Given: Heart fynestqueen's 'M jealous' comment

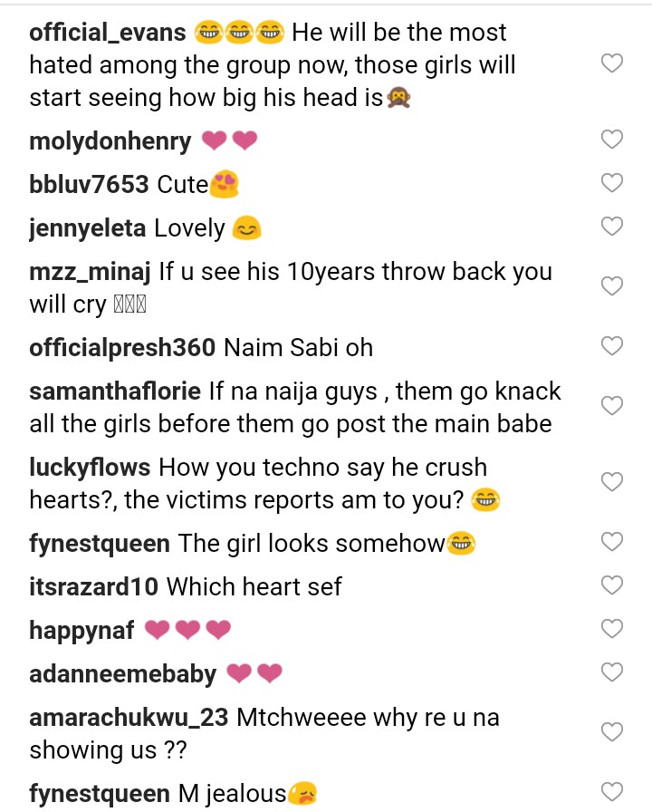Looking at the screenshot, I should [613, 793].
